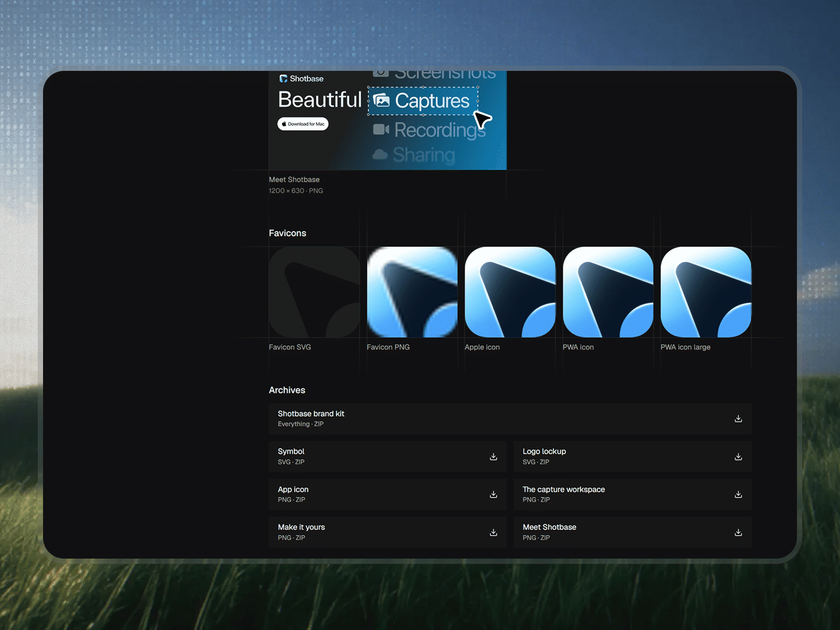840x630 pixels.
Task: Click the Favicon SVG label
Action: (290, 347)
